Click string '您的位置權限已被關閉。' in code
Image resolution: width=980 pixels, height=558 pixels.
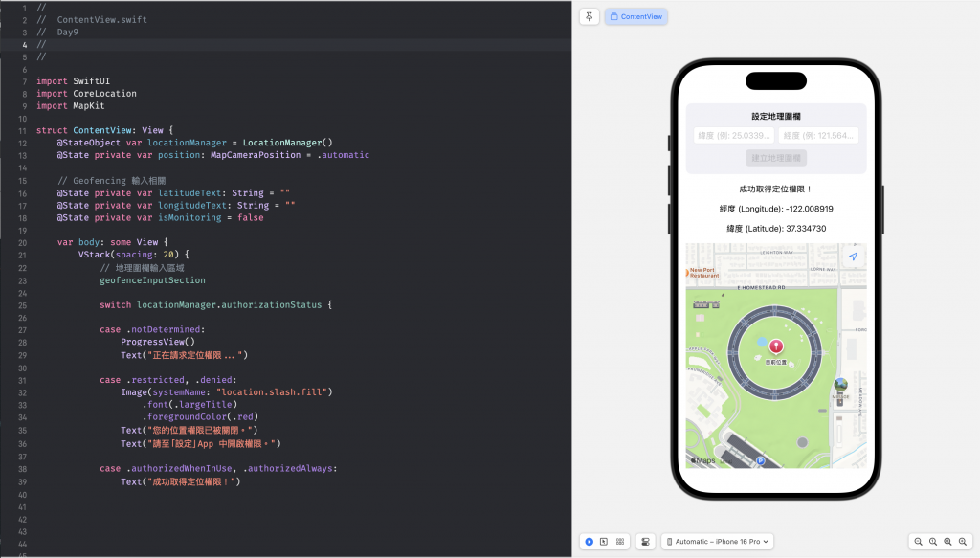click(200, 430)
